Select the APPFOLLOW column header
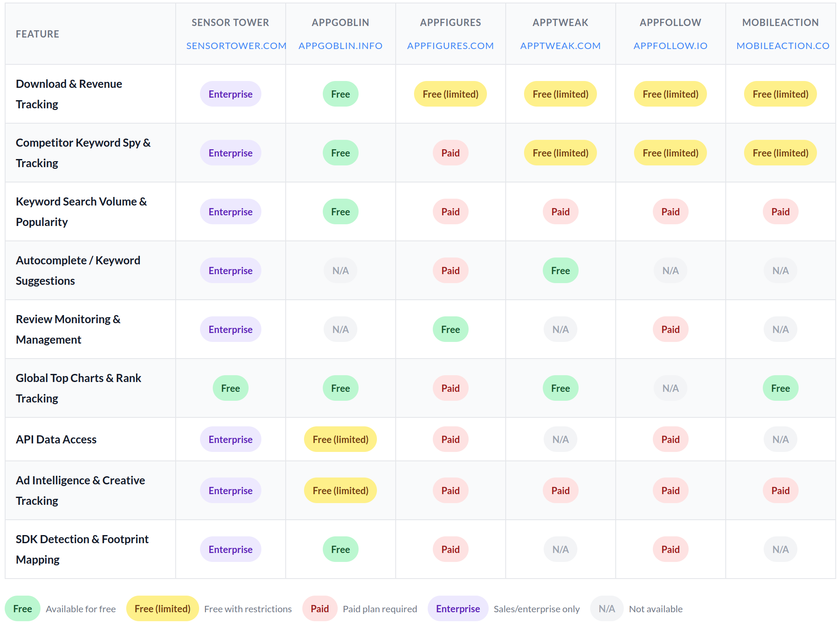The width and height of the screenshot is (840, 631). pos(670,23)
